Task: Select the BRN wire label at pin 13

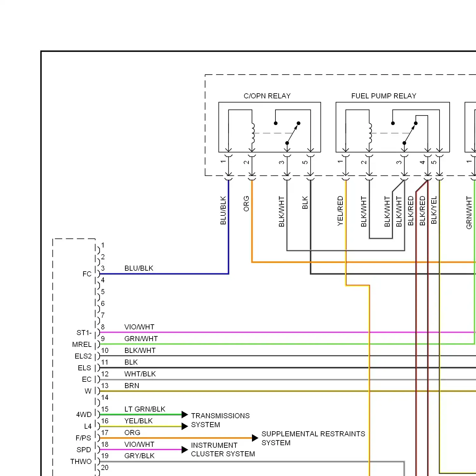Action: point(132,386)
